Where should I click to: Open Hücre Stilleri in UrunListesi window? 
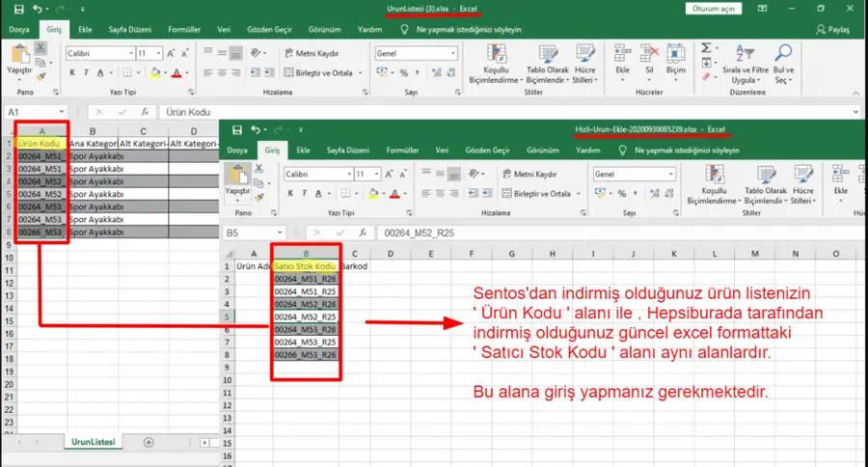pyautogui.click(x=585, y=64)
